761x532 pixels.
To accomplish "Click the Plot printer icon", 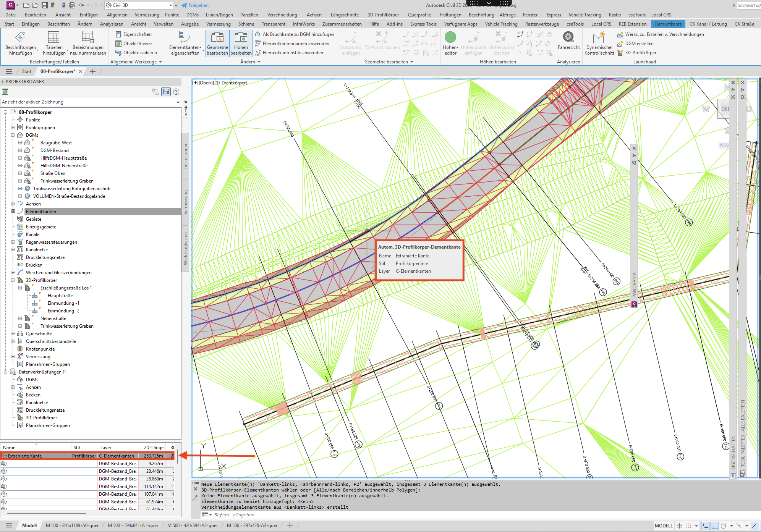I will [x=72, y=5].
